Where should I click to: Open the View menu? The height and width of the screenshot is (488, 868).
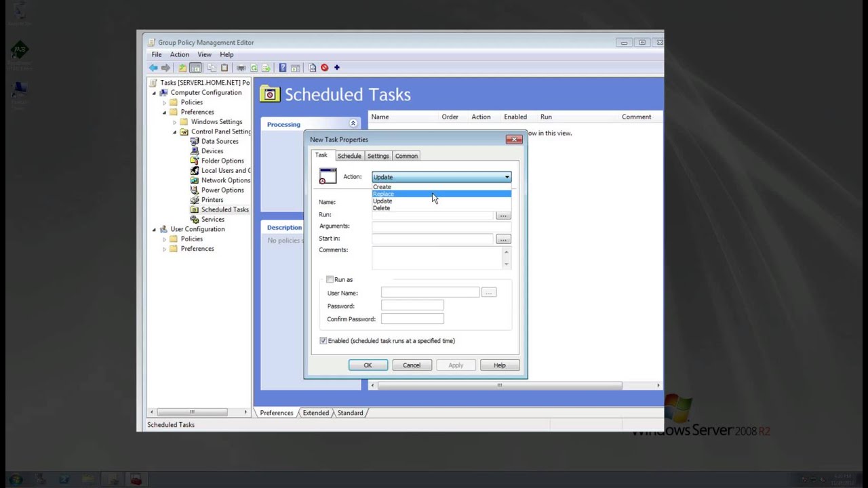click(x=204, y=54)
